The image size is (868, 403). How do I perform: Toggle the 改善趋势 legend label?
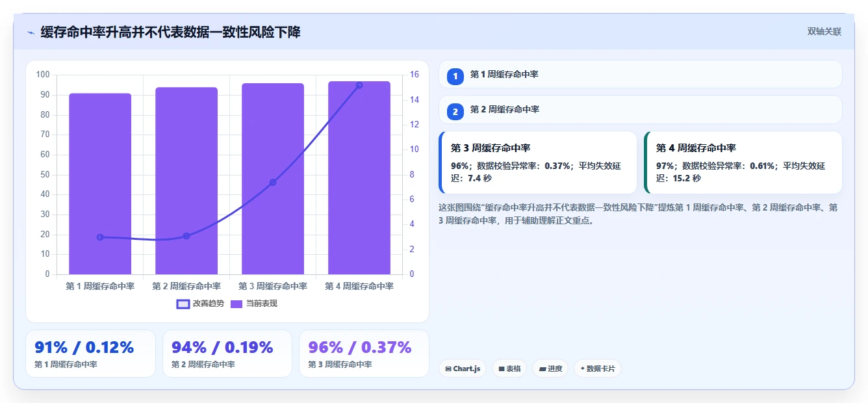pos(208,304)
